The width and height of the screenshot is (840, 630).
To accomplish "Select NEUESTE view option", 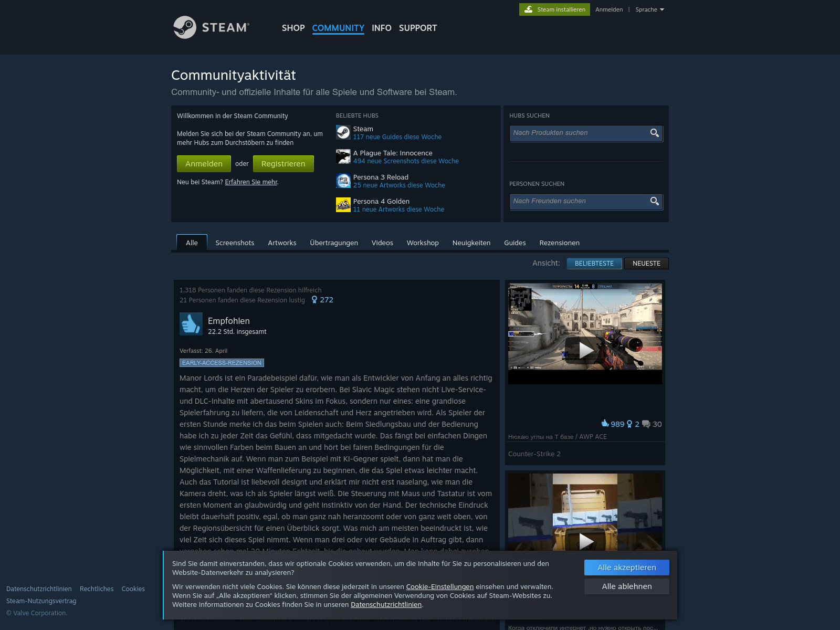I will [x=646, y=264].
